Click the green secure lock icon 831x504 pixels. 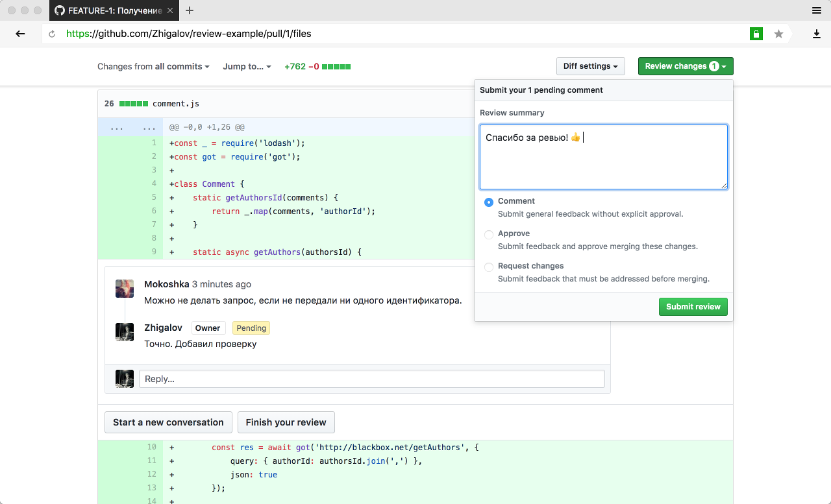pyautogui.click(x=756, y=34)
